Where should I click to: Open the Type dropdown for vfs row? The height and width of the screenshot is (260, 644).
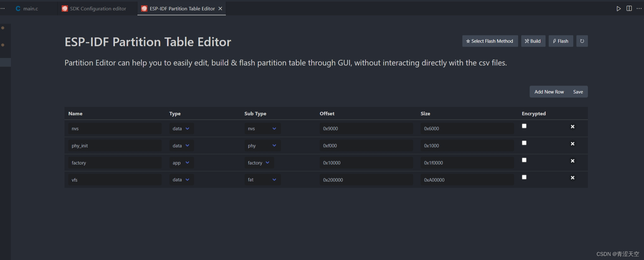click(181, 180)
